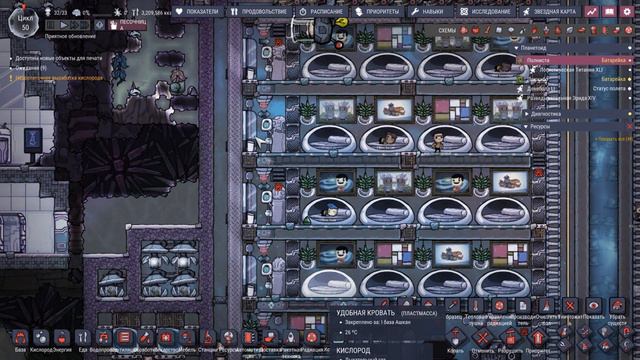Image resolution: width=640 pixels, height=360 pixels.
Task: Open the Еда build category
Action: 82,338
